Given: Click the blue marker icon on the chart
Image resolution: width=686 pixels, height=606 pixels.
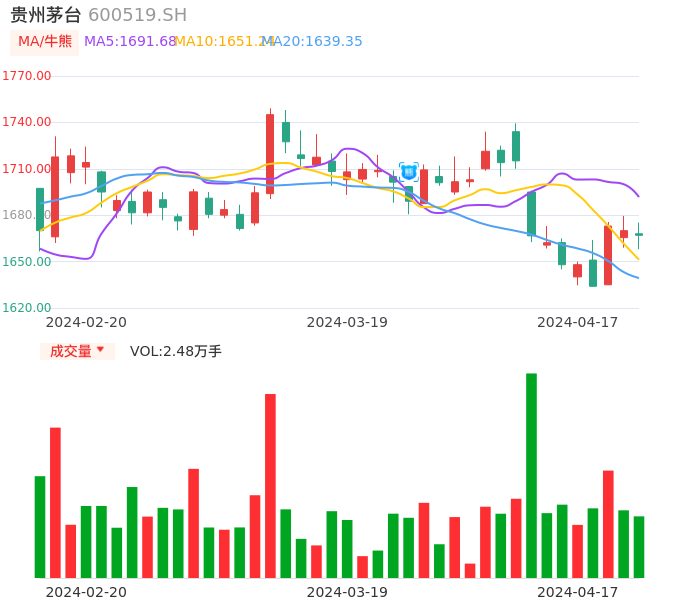Looking at the screenshot, I should point(409,172).
